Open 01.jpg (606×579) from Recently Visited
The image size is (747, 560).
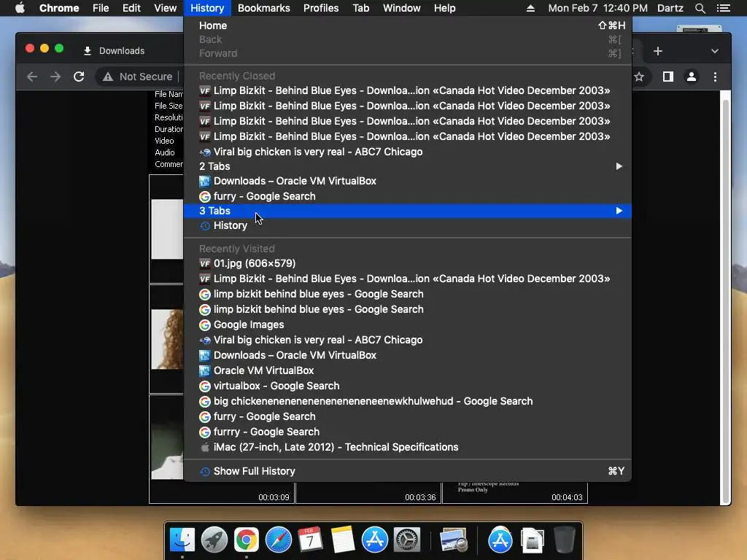coord(407,263)
